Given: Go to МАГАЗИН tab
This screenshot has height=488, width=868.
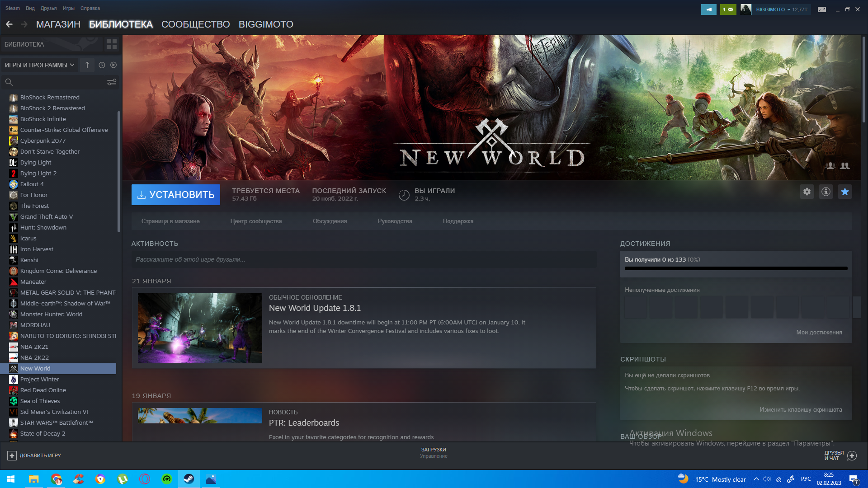Looking at the screenshot, I should [58, 24].
